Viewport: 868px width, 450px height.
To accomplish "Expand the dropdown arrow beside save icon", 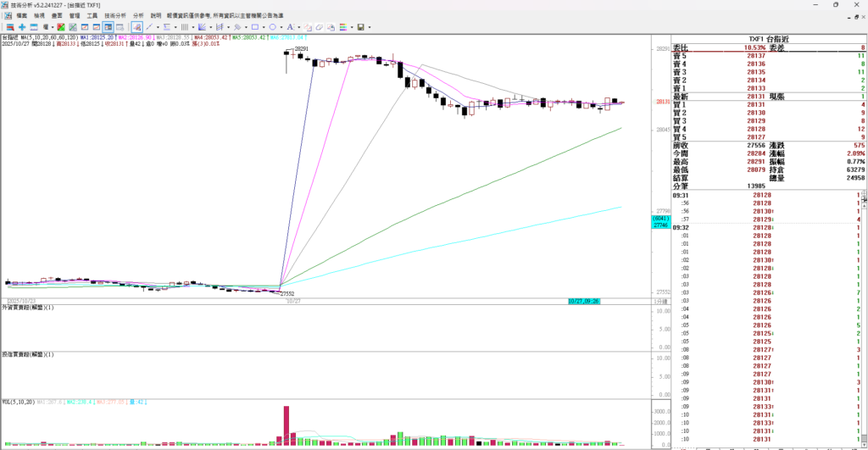I will [x=369, y=27].
